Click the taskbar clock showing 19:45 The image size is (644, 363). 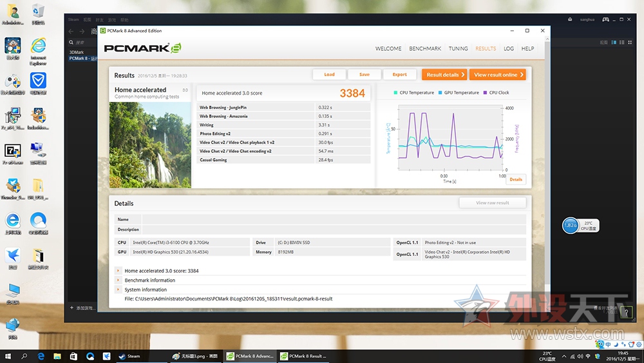coord(623,356)
